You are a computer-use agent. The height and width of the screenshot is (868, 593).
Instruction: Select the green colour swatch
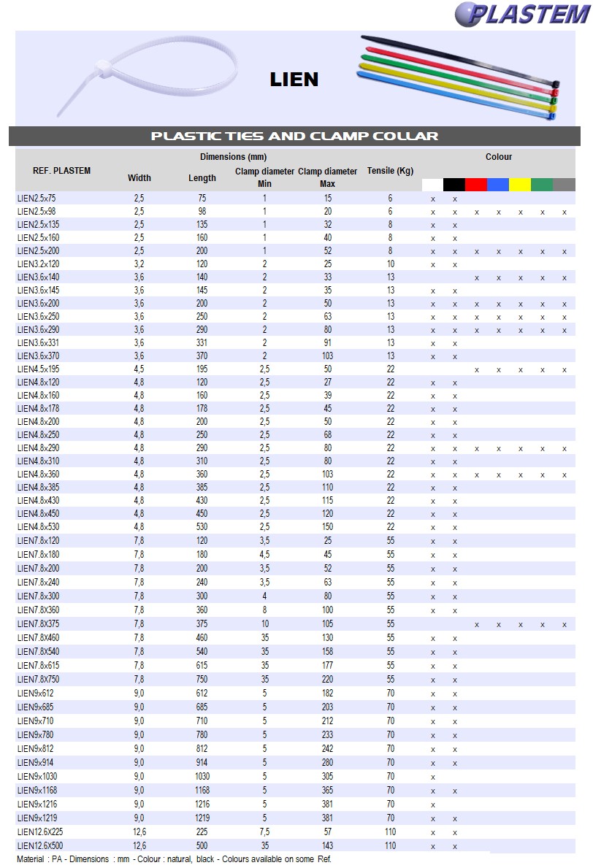542,185
